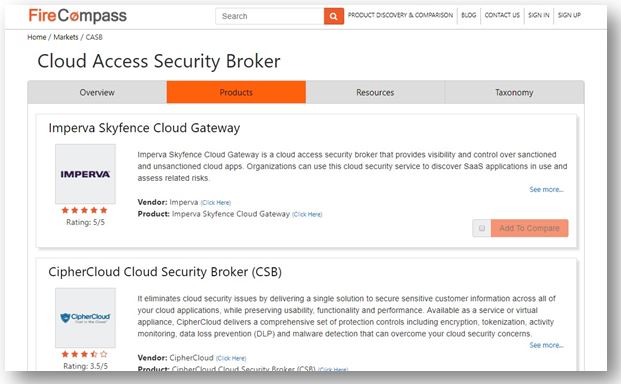Click Imperva vendor Click Here link
The image size is (621, 384).
(215, 203)
